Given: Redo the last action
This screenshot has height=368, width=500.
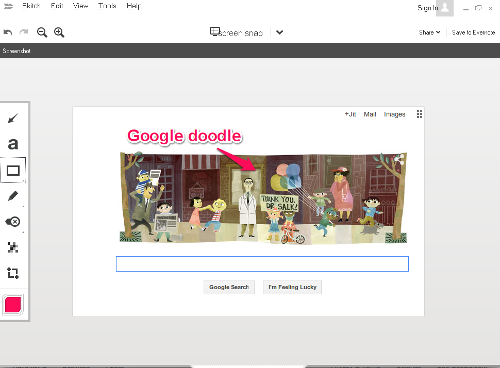Looking at the screenshot, I should (24, 32).
